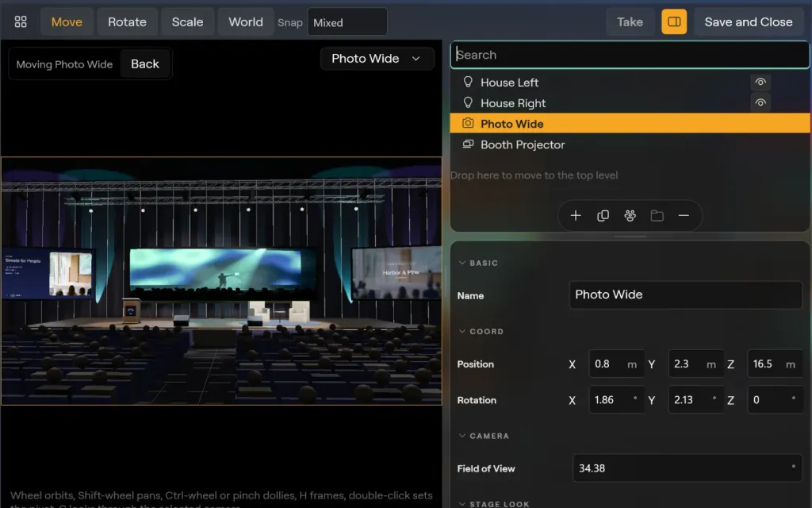Click the Booth Projector icon
This screenshot has width=812, height=508.
coord(468,144)
